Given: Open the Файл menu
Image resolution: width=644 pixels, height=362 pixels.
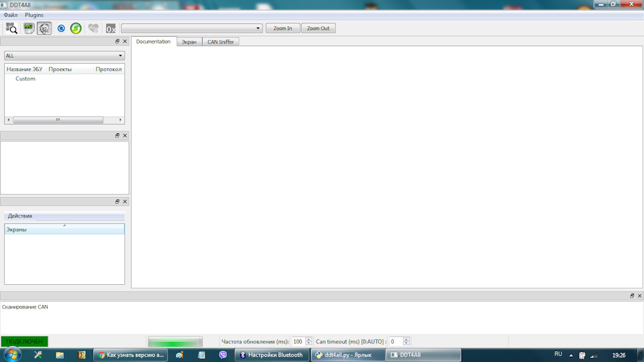Looking at the screenshot, I should click(11, 15).
